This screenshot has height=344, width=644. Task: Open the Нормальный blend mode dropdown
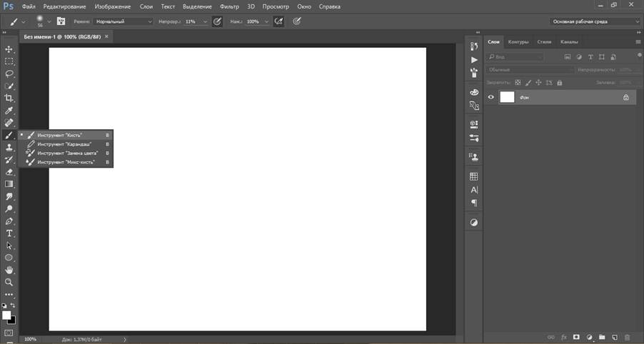point(124,21)
